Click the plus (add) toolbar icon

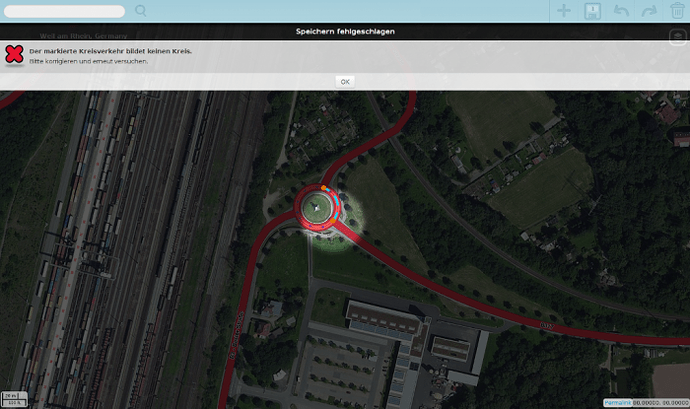[564, 11]
